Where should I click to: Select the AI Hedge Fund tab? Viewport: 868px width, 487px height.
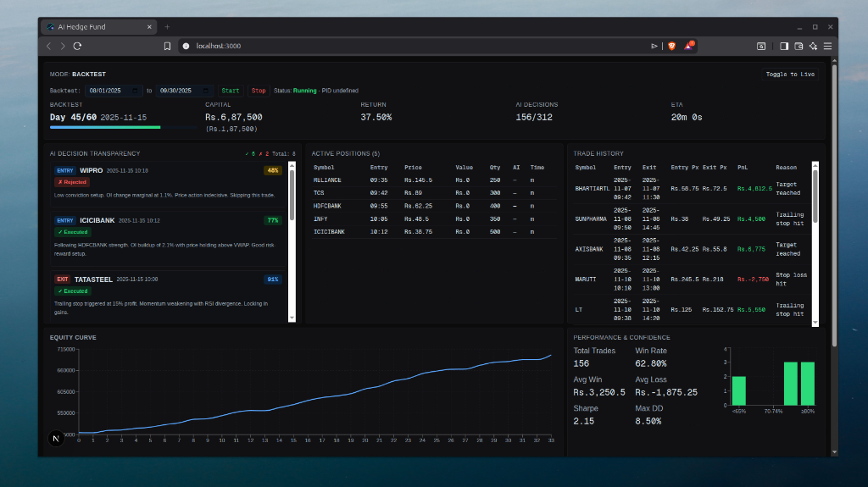pos(100,26)
